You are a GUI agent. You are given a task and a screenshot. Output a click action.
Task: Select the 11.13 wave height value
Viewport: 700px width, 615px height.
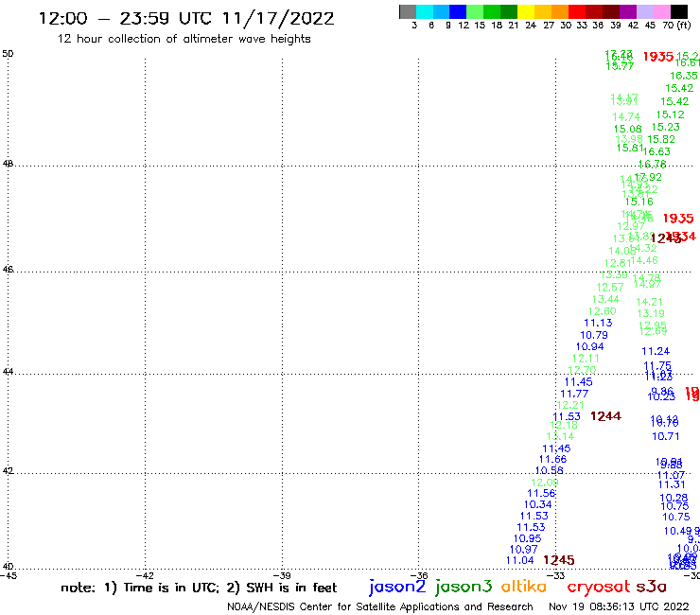[598, 323]
